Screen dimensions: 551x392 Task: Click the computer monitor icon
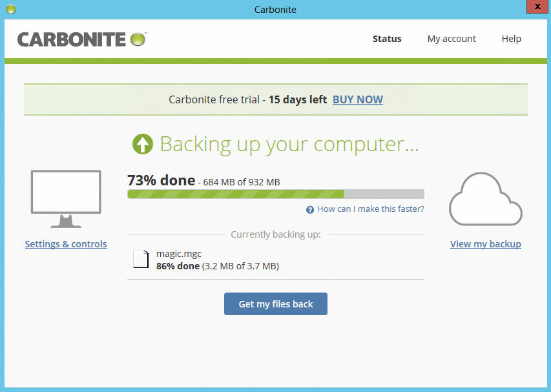(66, 199)
